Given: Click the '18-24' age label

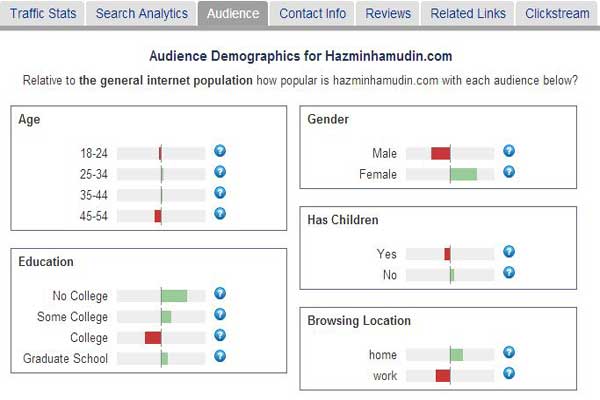Looking at the screenshot, I should coord(94,154).
